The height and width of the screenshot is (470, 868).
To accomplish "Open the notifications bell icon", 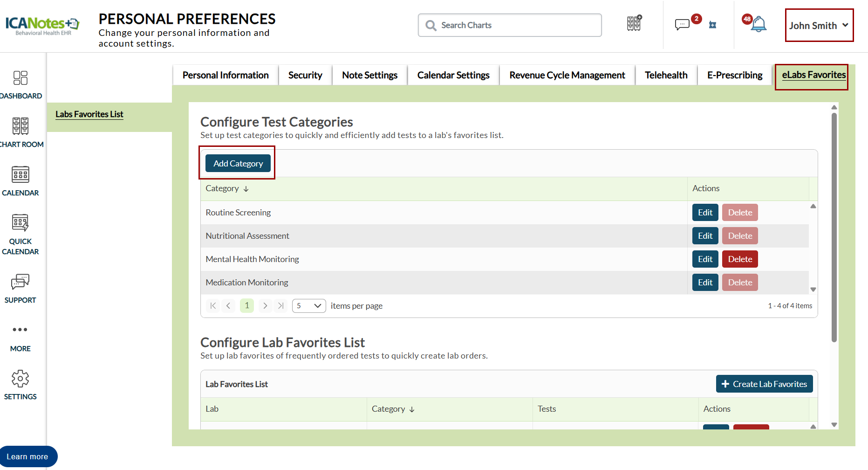I will click(x=759, y=24).
